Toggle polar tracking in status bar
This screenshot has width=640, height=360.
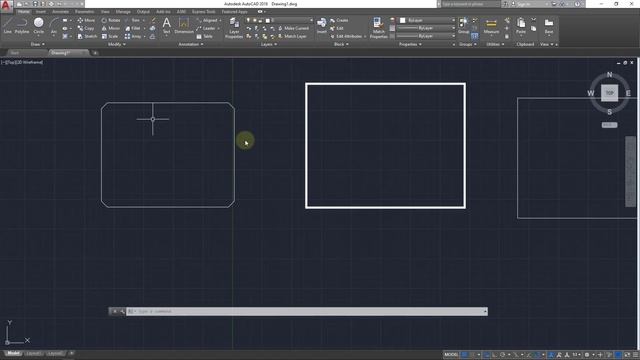point(502,355)
